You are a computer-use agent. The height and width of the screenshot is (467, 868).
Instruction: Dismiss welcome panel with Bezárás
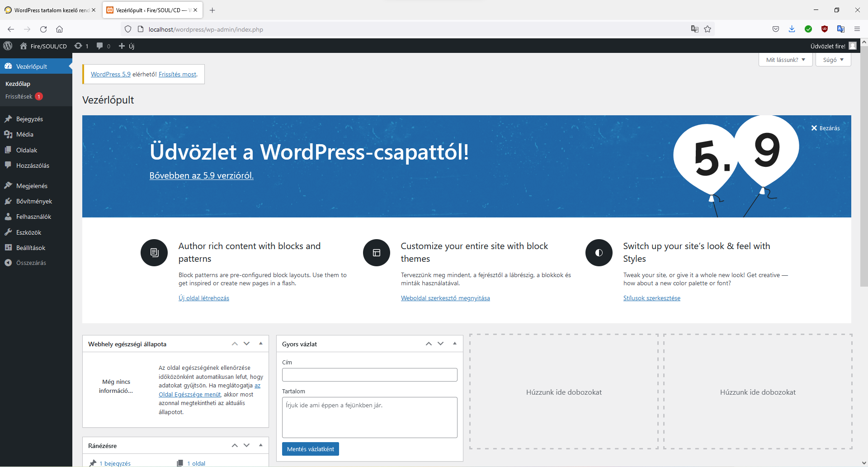826,128
